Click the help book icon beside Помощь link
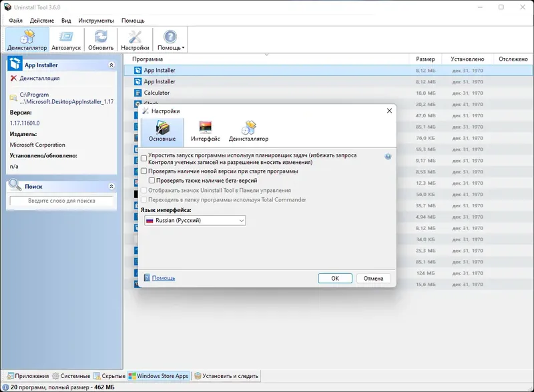The image size is (534, 392). 147,277
